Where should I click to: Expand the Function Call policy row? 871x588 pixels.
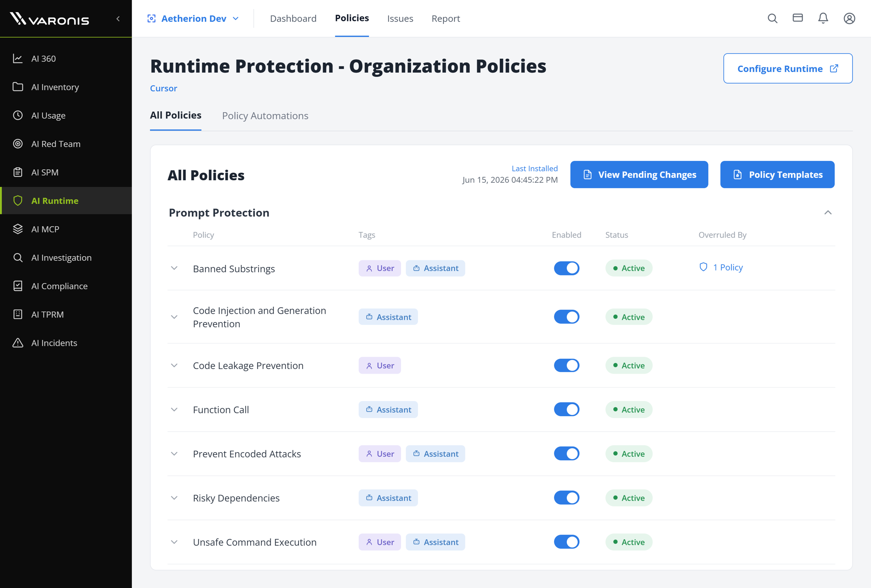[x=174, y=409]
